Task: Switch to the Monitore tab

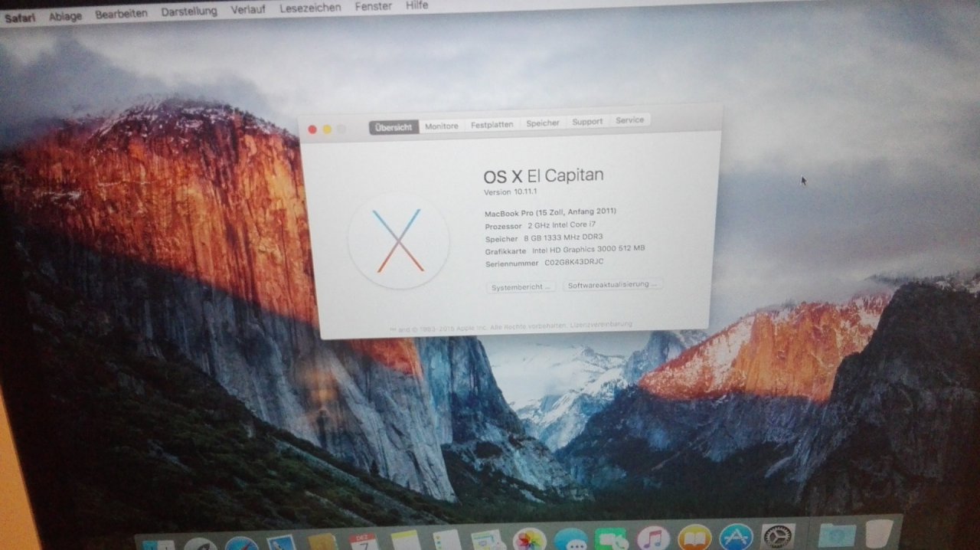Action: click(x=442, y=126)
